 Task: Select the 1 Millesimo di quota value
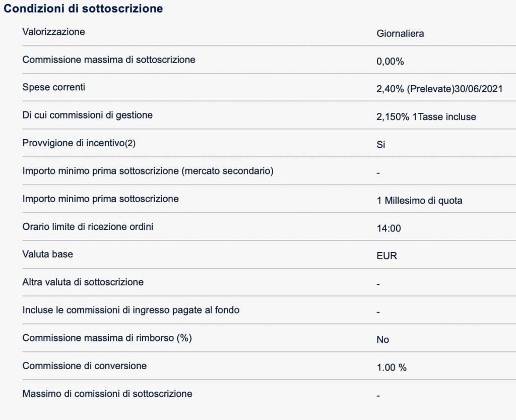(419, 201)
